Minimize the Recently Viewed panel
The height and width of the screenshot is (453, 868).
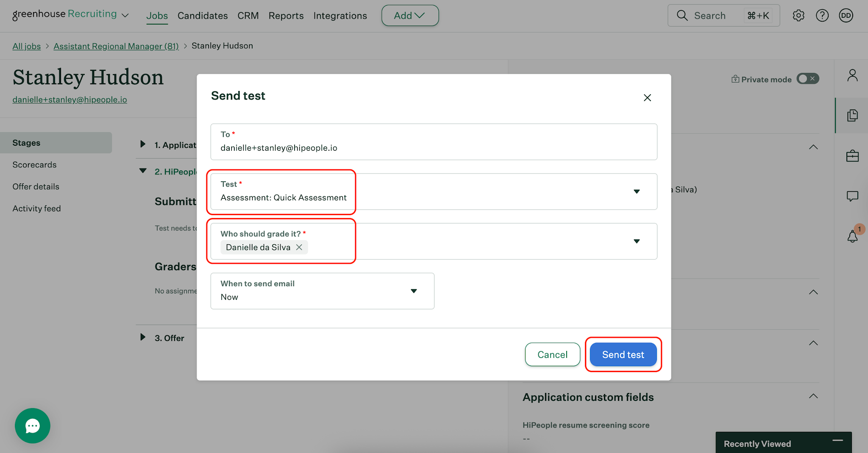(x=837, y=441)
